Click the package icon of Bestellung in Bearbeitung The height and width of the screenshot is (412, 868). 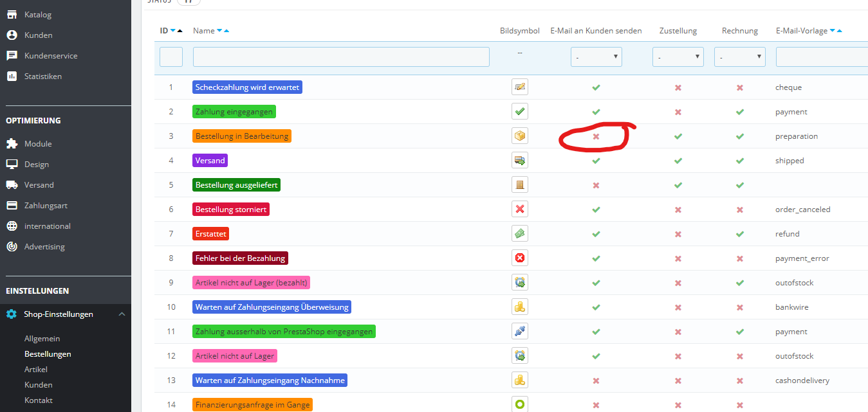(x=520, y=136)
